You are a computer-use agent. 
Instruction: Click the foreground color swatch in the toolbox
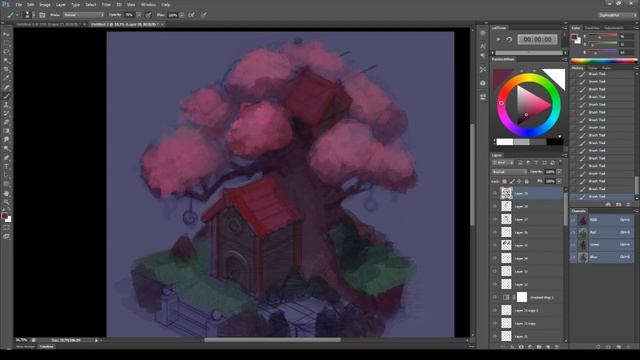click(x=4, y=215)
